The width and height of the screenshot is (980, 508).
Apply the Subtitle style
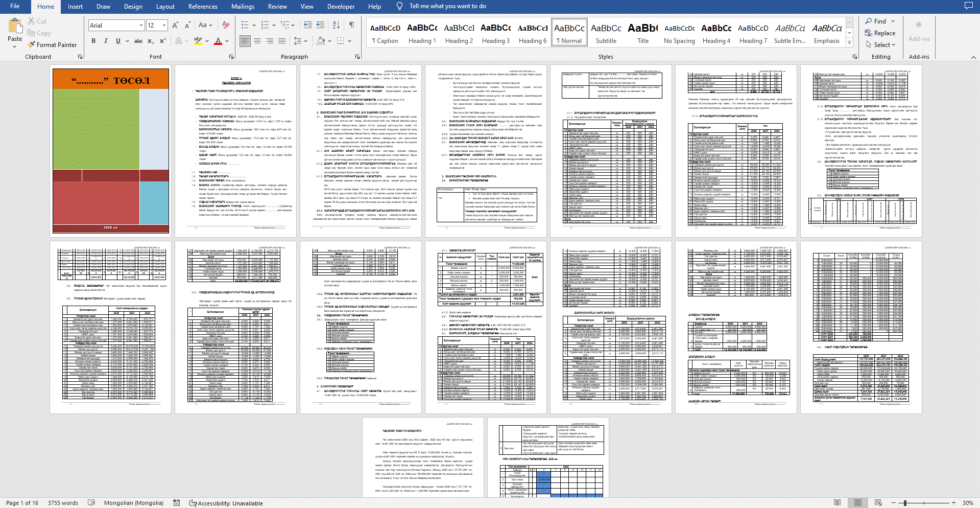coord(606,34)
